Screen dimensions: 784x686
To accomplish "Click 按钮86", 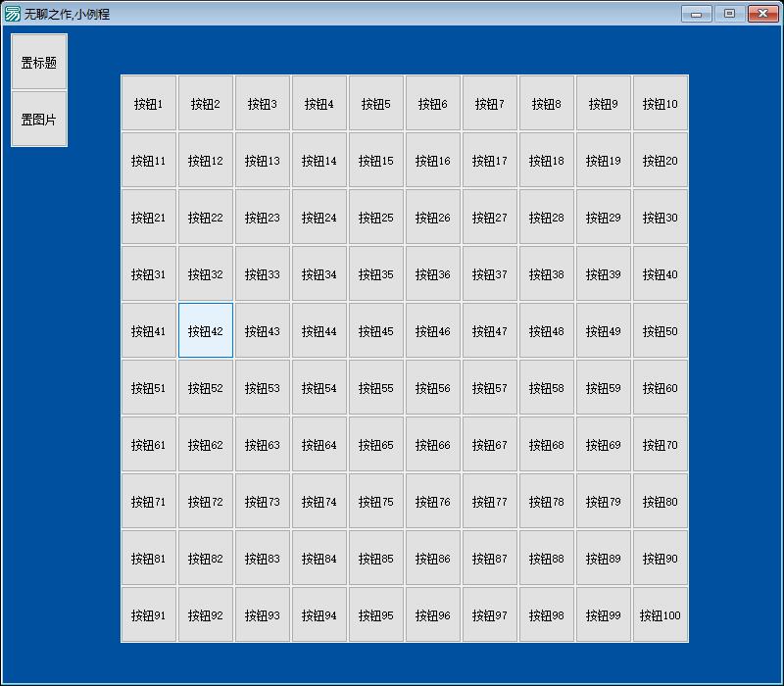I will tap(433, 558).
